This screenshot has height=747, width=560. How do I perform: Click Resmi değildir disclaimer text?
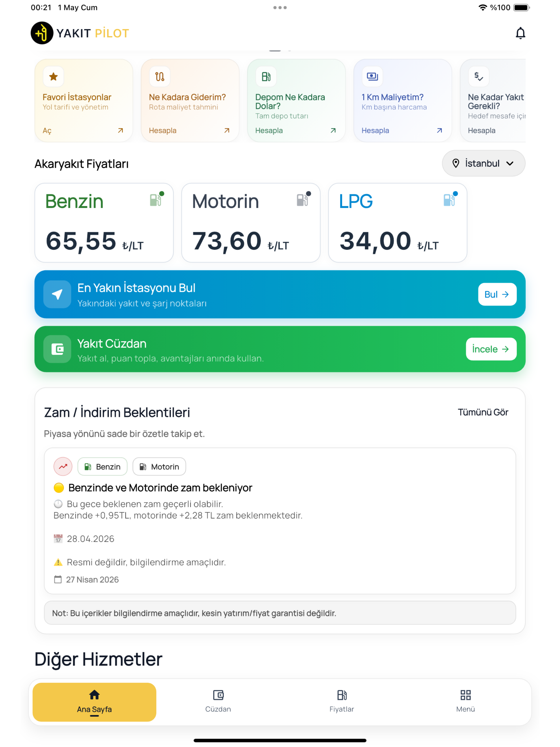point(146,562)
